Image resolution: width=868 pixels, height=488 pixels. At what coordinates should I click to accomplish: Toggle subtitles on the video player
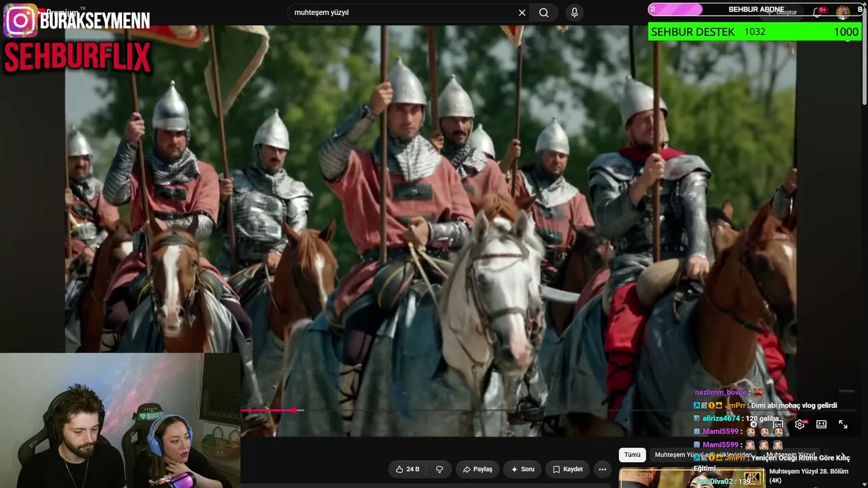[x=778, y=424]
